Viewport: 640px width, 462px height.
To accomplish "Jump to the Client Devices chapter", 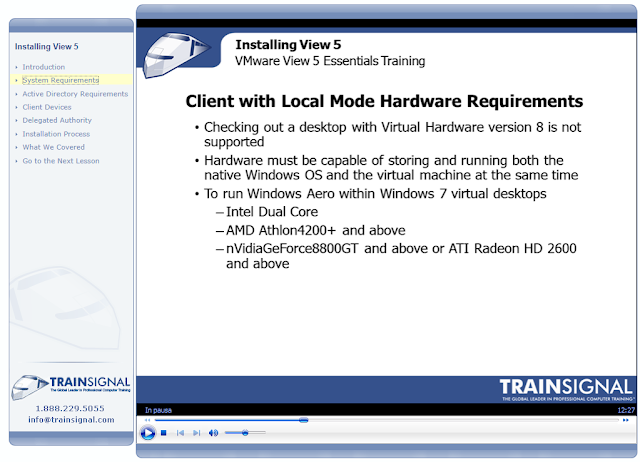I will [47, 107].
